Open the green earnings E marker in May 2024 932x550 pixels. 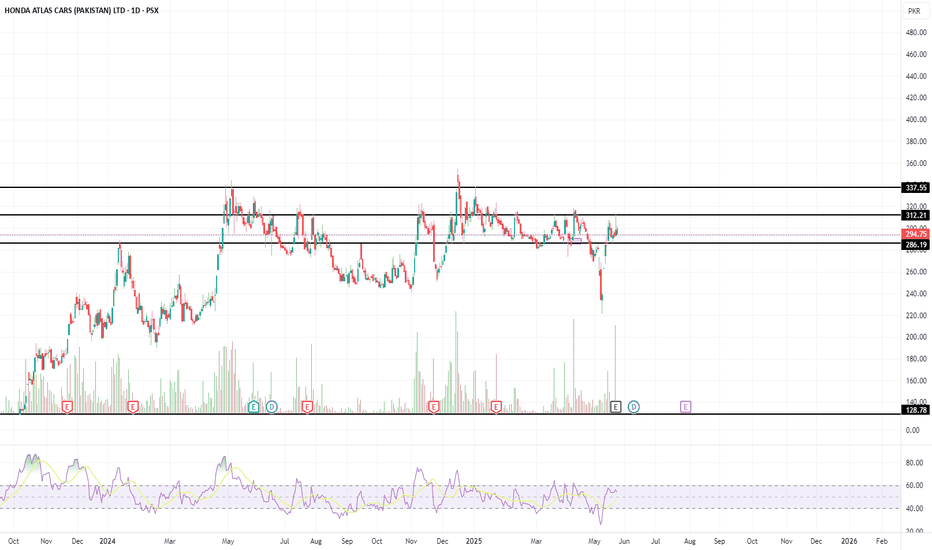click(x=254, y=407)
